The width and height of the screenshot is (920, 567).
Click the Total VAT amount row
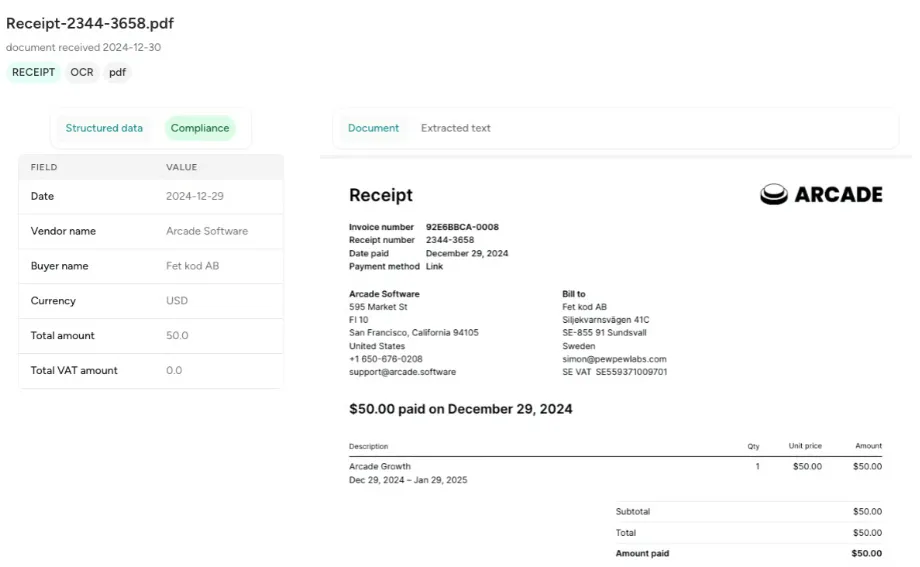pyautogui.click(x=150, y=371)
